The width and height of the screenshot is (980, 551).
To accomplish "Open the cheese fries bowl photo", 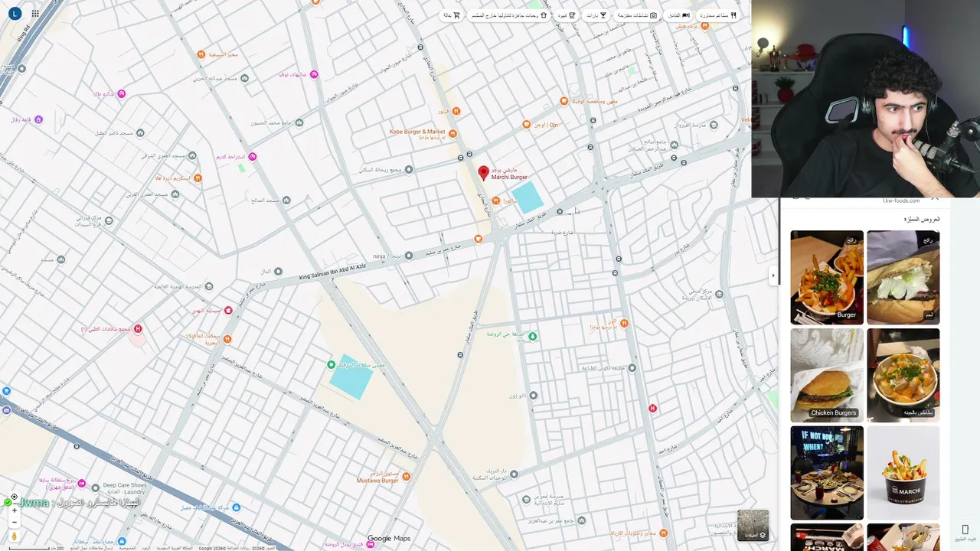I will [903, 375].
